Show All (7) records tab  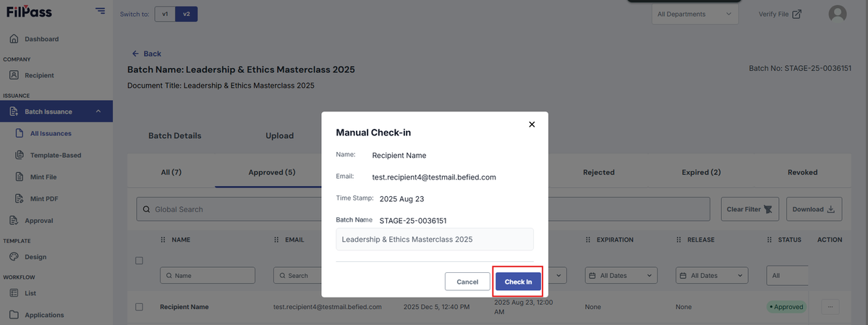pyautogui.click(x=171, y=172)
